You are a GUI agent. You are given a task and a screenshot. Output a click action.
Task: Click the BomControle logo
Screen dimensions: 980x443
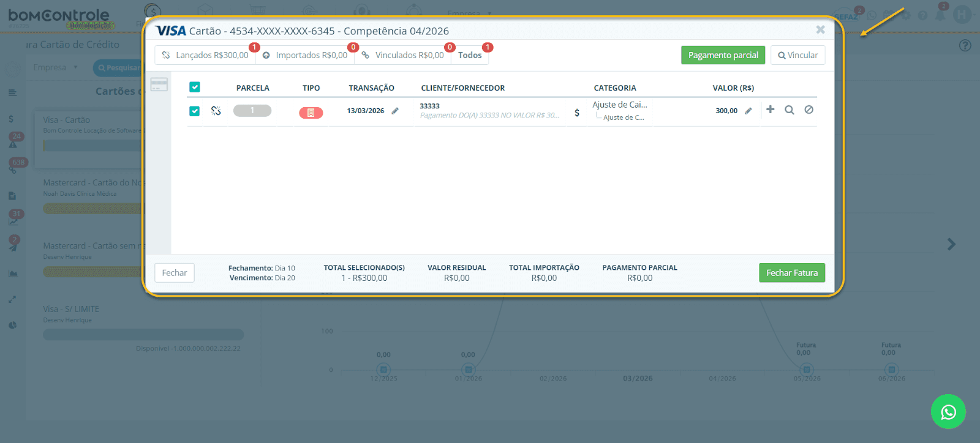tap(59, 16)
